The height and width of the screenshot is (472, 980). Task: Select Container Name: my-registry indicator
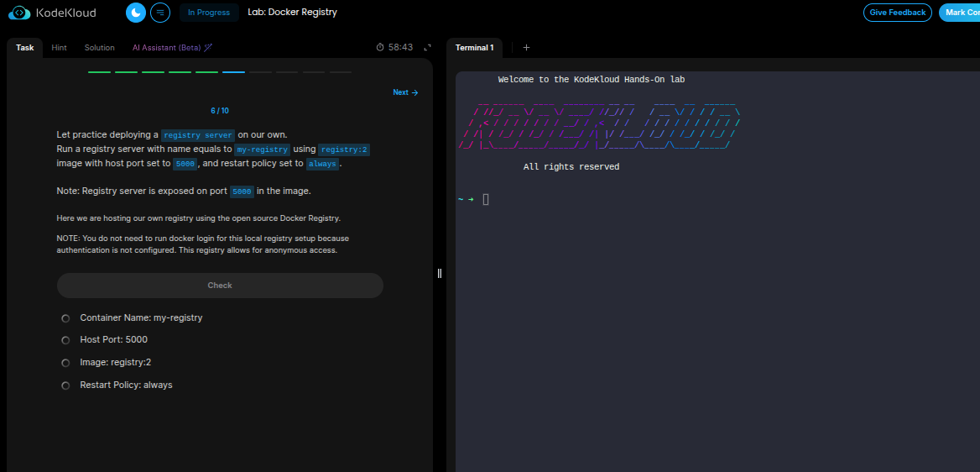pyautogui.click(x=65, y=318)
